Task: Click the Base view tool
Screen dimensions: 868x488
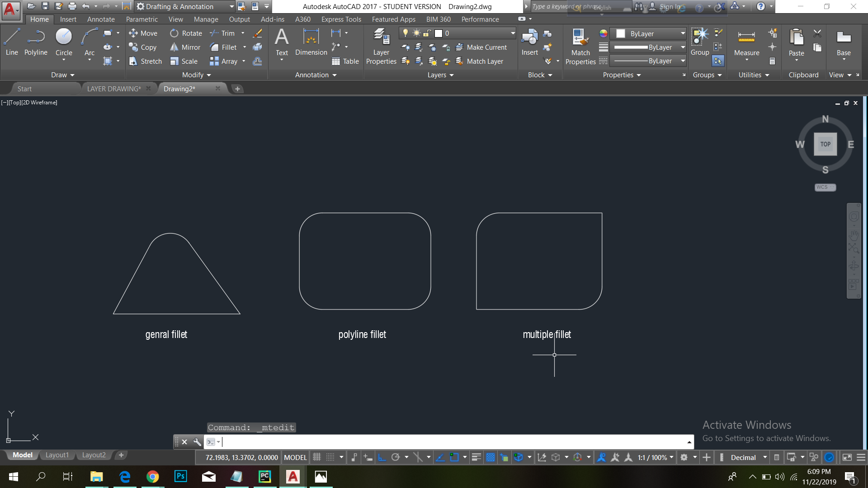Action: coord(844,43)
